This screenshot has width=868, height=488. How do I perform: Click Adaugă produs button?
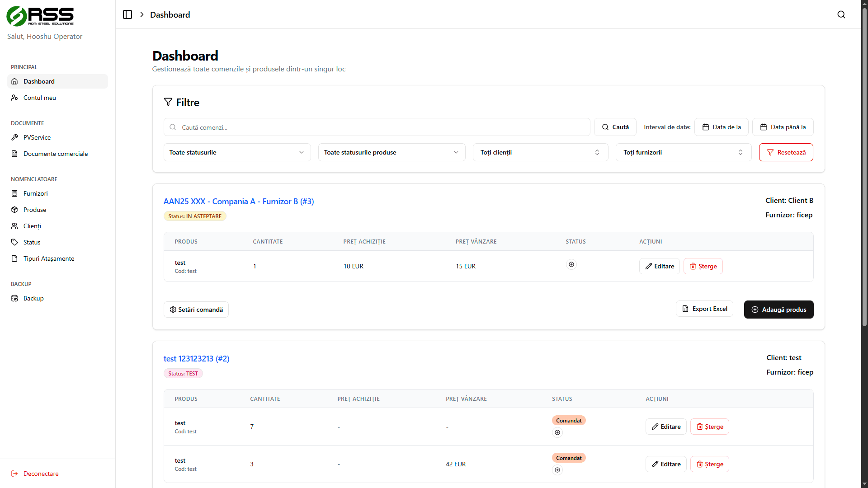779,310
